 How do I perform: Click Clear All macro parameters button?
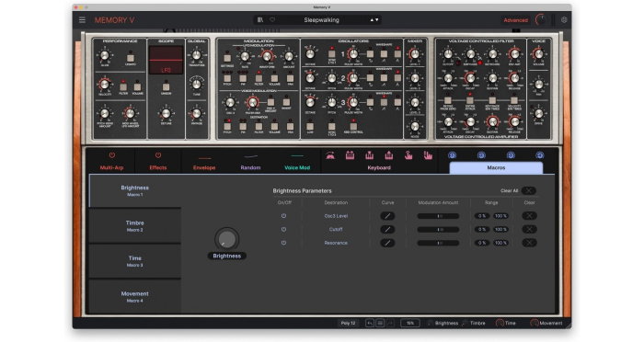coord(529,190)
